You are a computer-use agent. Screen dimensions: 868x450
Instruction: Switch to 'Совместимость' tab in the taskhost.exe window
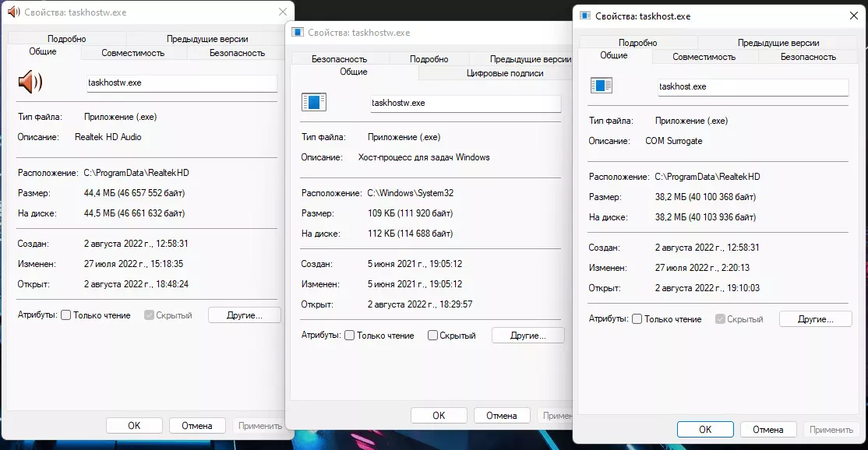[x=704, y=57]
